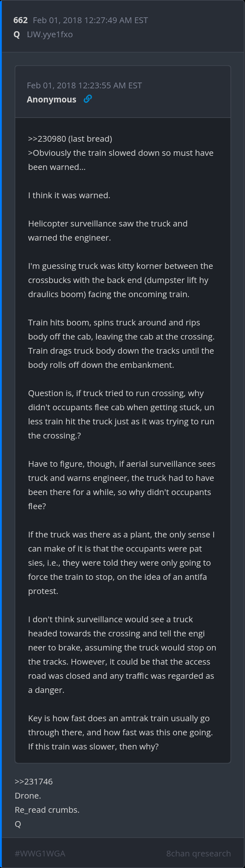This screenshot has height=868, width=245.
Task: Click the #WWG1WGA hashtag
Action: pos(40,854)
